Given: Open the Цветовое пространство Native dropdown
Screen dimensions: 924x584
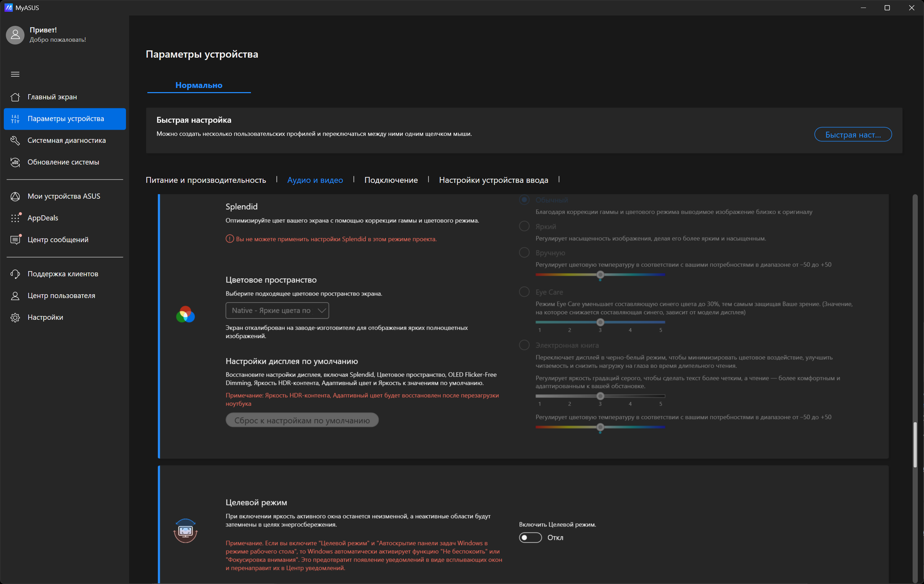Looking at the screenshot, I should coord(277,310).
